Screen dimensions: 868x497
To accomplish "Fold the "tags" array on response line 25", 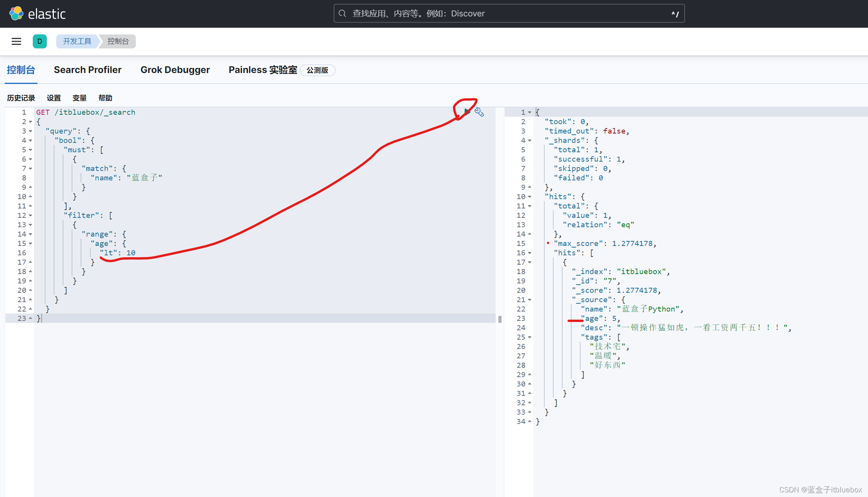I will tap(530, 337).
